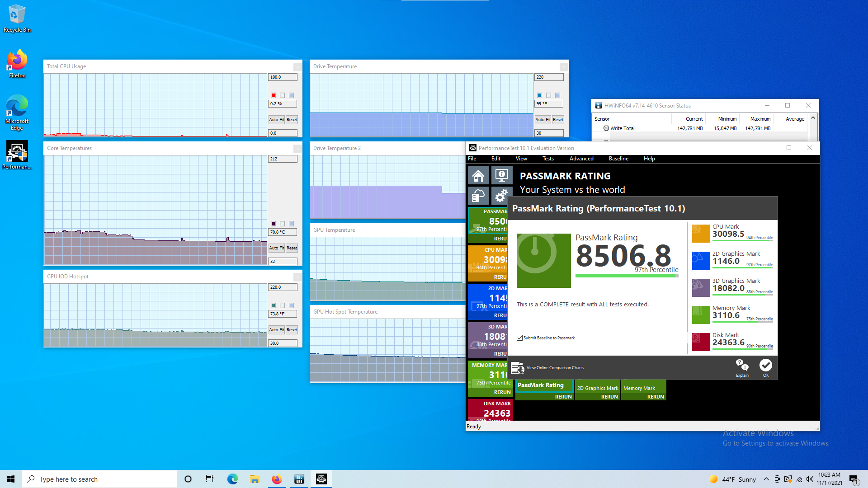Viewport: 868px width, 488px height.
Task: Click the Home icon in PerformanceTest
Action: coord(478,175)
